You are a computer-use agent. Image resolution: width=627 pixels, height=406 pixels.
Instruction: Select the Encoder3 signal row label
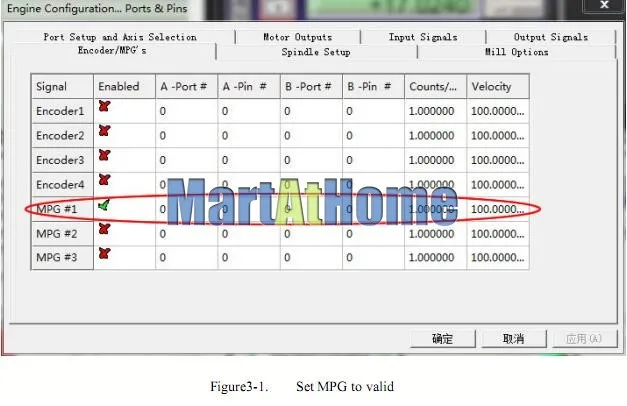pos(62,160)
